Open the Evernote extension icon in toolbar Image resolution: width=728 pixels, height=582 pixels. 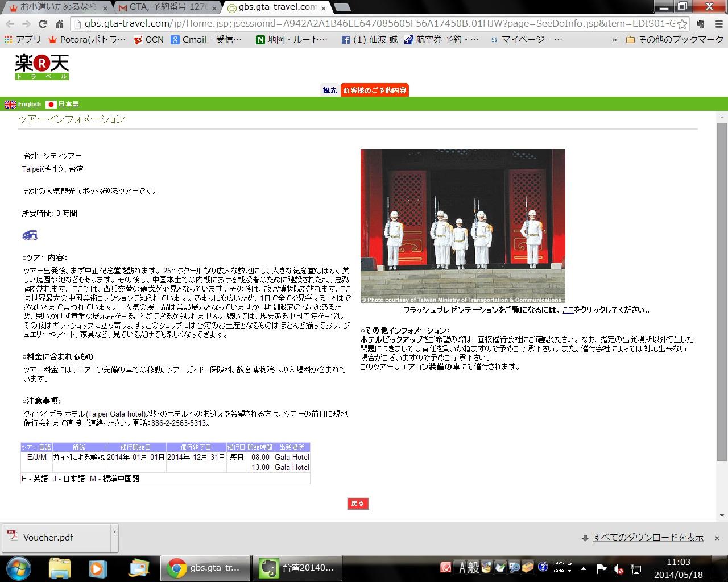(x=701, y=24)
